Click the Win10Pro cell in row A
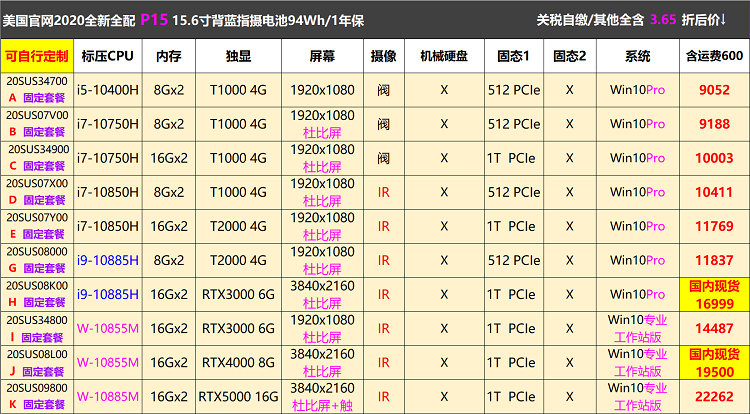Screen dimensions: 750x414 [x=638, y=90]
